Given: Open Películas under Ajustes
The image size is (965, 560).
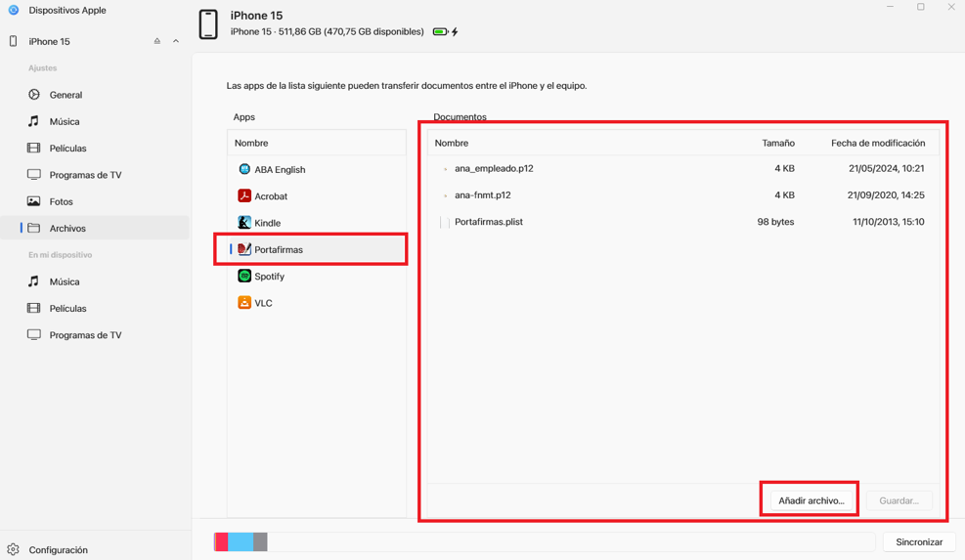Looking at the screenshot, I should [x=96, y=148].
